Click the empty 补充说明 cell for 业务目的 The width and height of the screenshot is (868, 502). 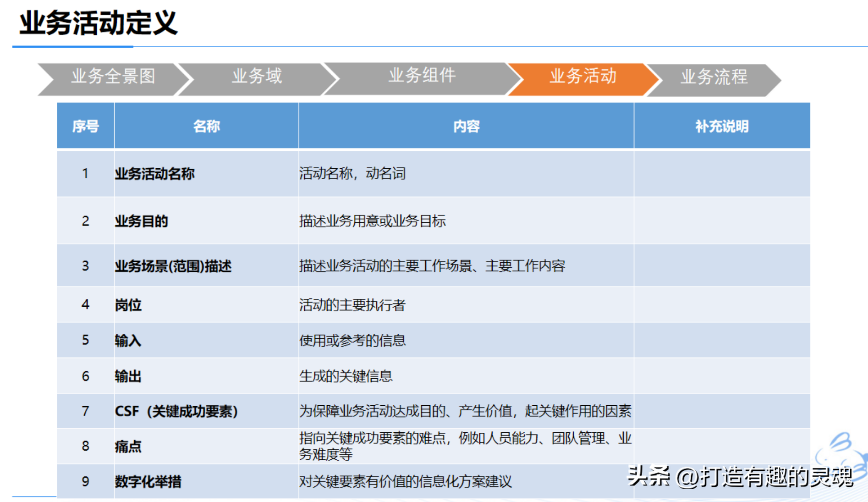coord(722,221)
